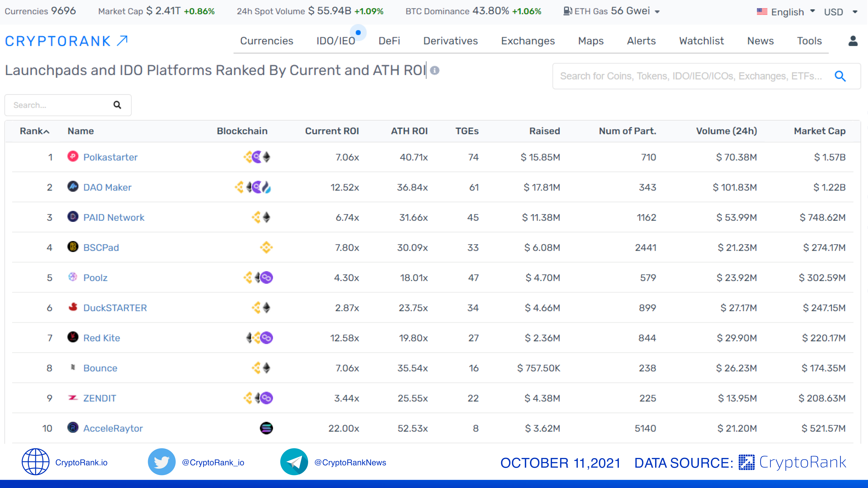Viewport: 868px width, 488px height.
Task: Open the DAO Maker launchpad link
Action: pyautogui.click(x=107, y=187)
